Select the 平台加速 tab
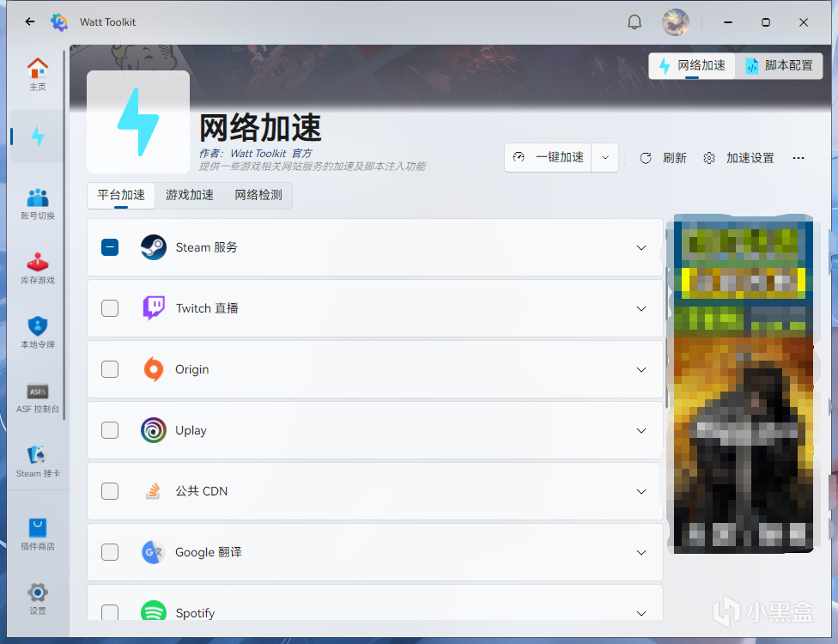838x644 pixels. pos(121,195)
